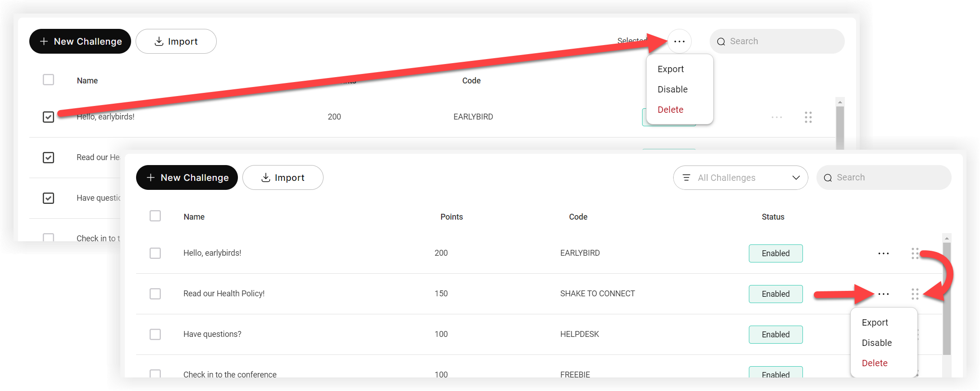This screenshot has height=391, width=980.
Task: Click Code column header in back window
Action: [x=471, y=81]
